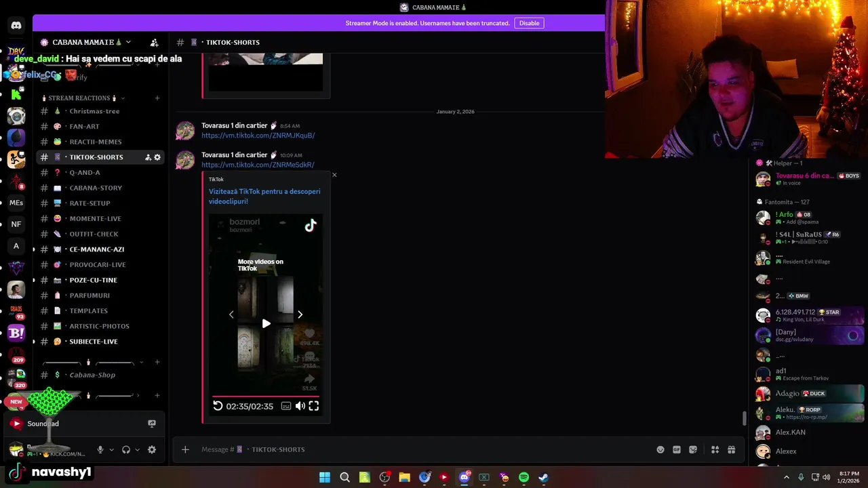Open the CABANA-STORY channel
The height and width of the screenshot is (488, 868).
pyautogui.click(x=100, y=188)
